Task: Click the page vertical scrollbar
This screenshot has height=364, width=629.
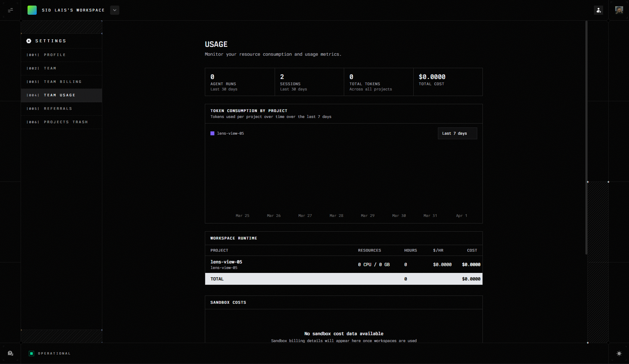Action: pyautogui.click(x=586, y=138)
